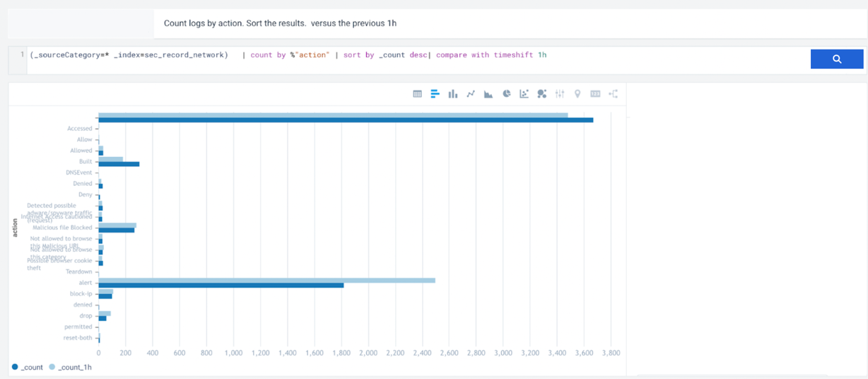This screenshot has height=379, width=868.
Task: Click the dark blue alert bar
Action: (x=221, y=285)
